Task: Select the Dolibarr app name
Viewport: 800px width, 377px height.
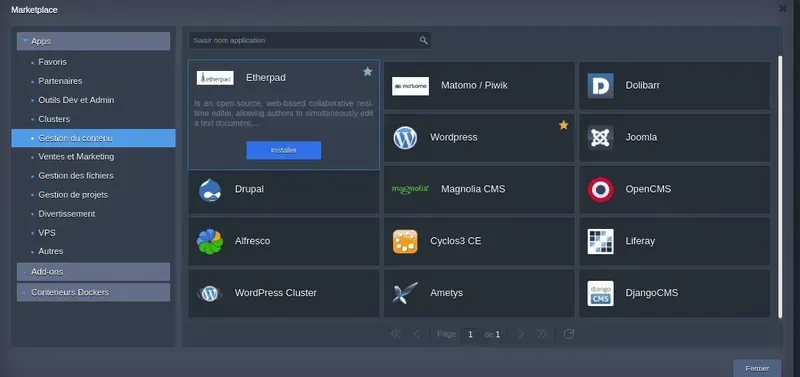Action: point(642,86)
